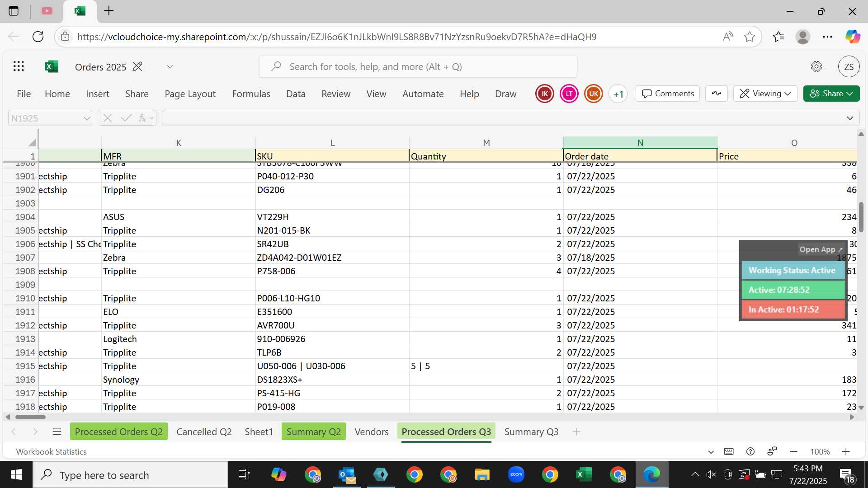Screen dimensions: 868x488
Task: Open the all sheets list icon
Action: (57, 432)
